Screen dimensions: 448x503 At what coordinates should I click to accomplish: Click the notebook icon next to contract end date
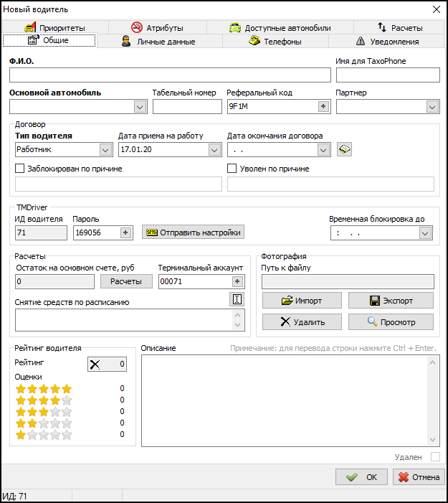[345, 149]
